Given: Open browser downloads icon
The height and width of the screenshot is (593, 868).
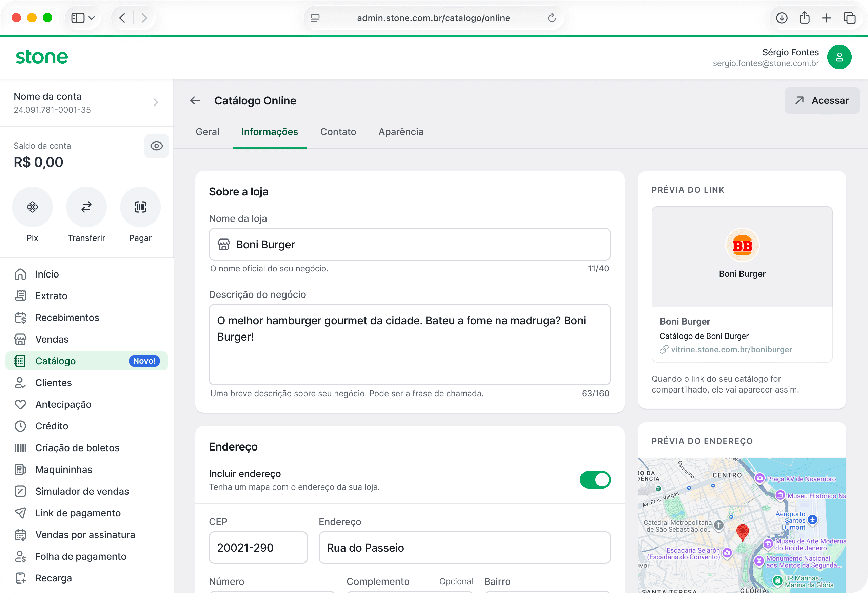Looking at the screenshot, I should click(x=782, y=18).
